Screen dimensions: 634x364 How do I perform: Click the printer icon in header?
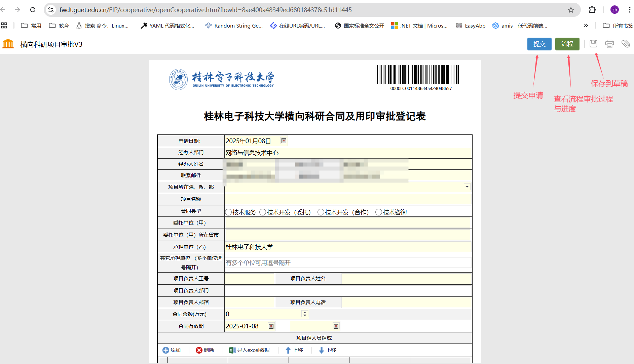(609, 44)
